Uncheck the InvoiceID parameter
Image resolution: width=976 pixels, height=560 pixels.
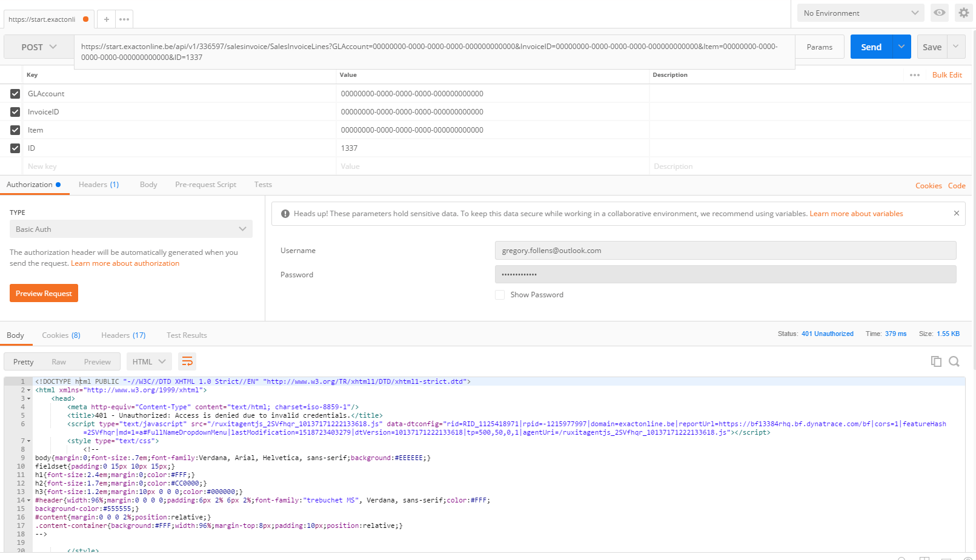pyautogui.click(x=15, y=112)
